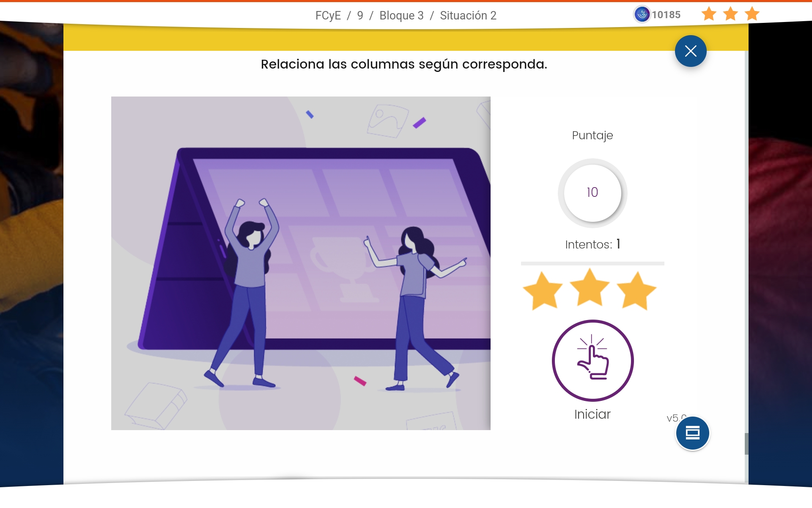
Task: Click the second orange header star
Action: [730, 14]
